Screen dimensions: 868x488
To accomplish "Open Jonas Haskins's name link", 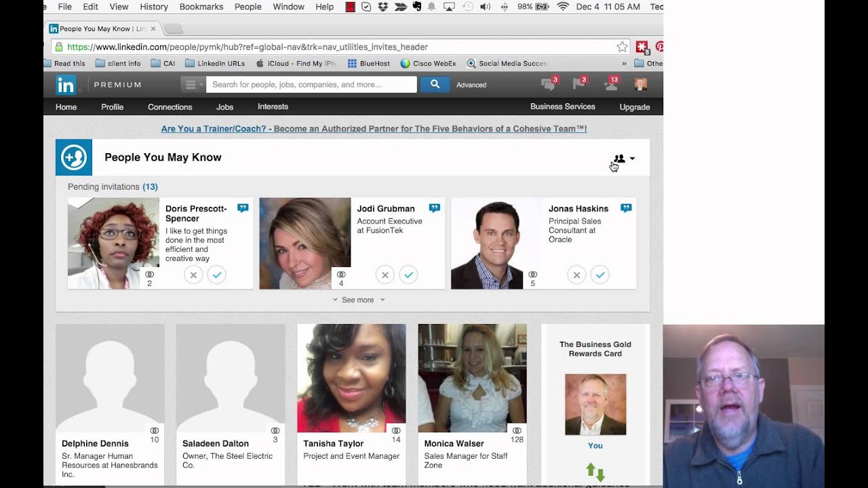I will (578, 209).
